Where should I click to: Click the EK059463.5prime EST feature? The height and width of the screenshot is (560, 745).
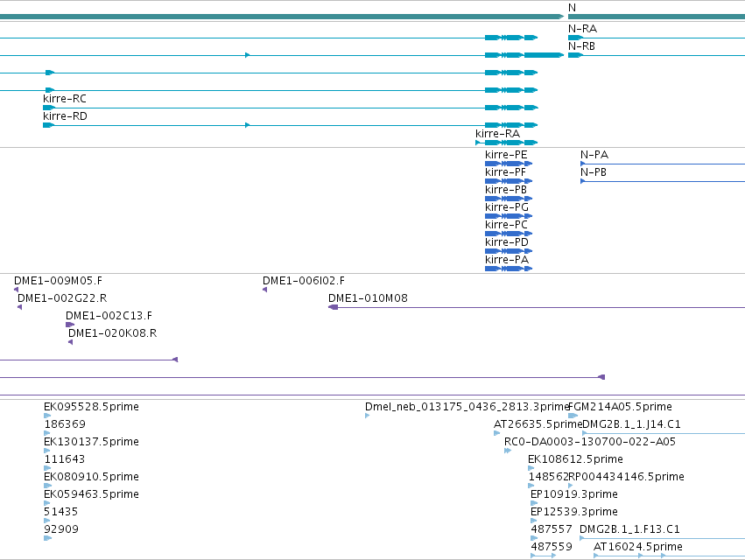(x=91, y=494)
